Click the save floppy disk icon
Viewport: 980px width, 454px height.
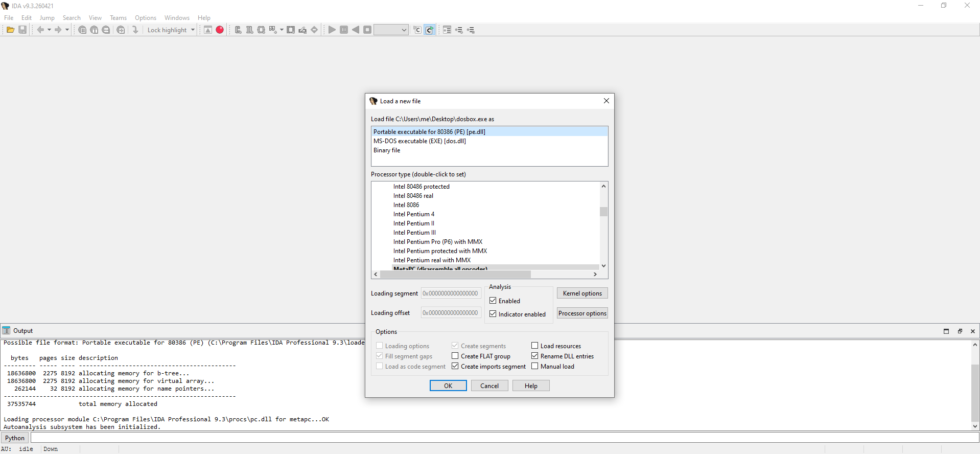[22, 30]
